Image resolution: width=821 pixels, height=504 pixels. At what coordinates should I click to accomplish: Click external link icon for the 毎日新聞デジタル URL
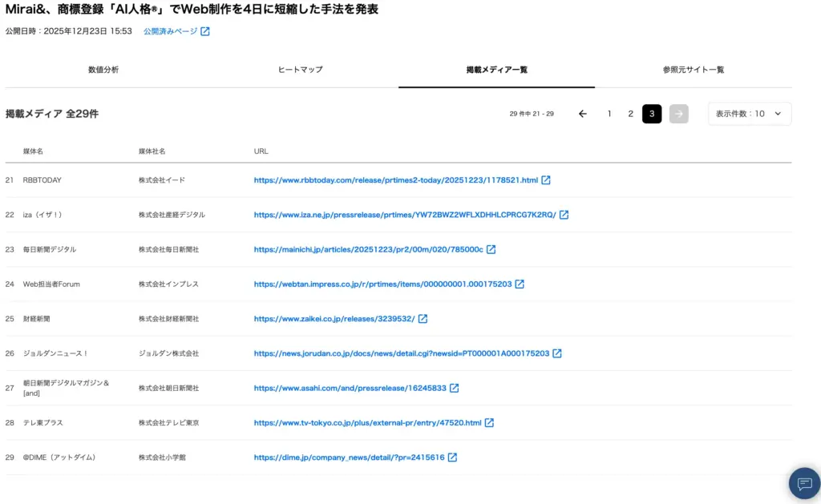492,249
